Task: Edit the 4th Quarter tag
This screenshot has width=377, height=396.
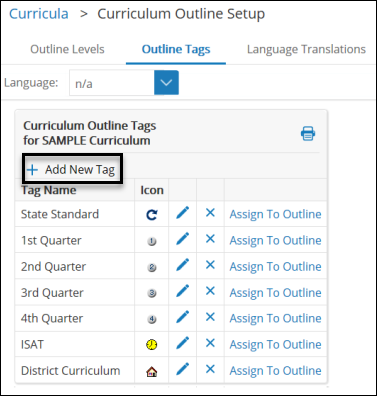Action: click(x=182, y=317)
